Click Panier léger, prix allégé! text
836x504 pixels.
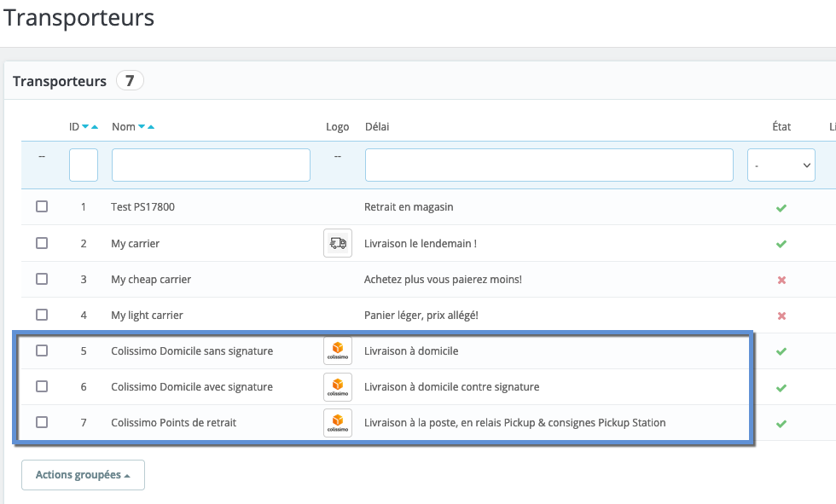[x=421, y=315]
